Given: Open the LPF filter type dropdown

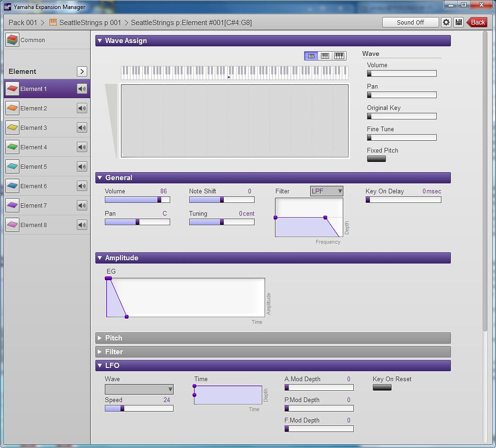Looking at the screenshot, I should pos(326,191).
